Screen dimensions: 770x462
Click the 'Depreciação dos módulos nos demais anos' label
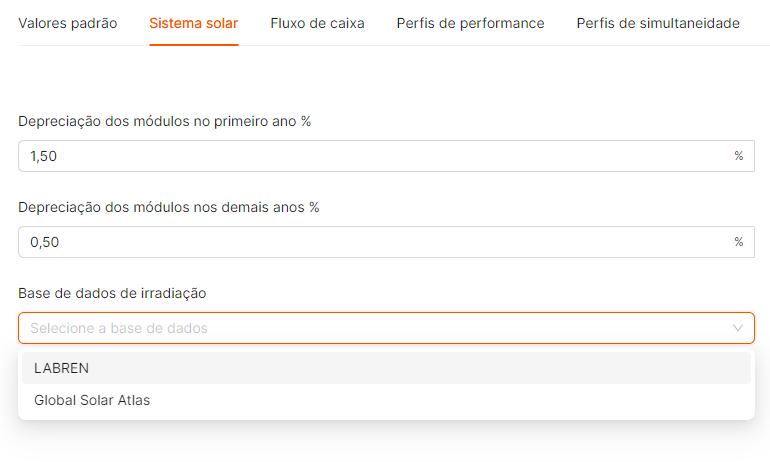(169, 207)
